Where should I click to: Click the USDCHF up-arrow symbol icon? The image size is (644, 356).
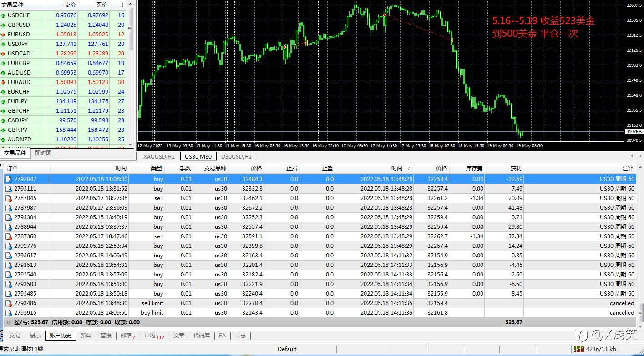(3, 15)
